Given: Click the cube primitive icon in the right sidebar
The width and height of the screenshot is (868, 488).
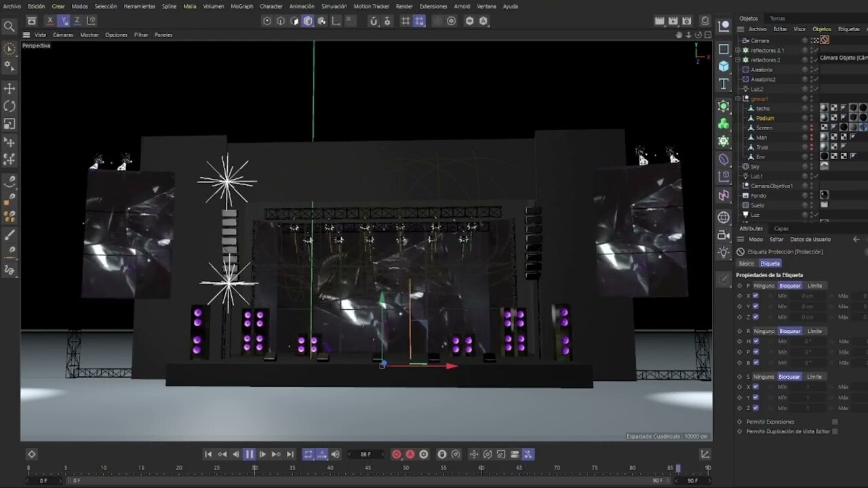Looking at the screenshot, I should click(x=724, y=66).
